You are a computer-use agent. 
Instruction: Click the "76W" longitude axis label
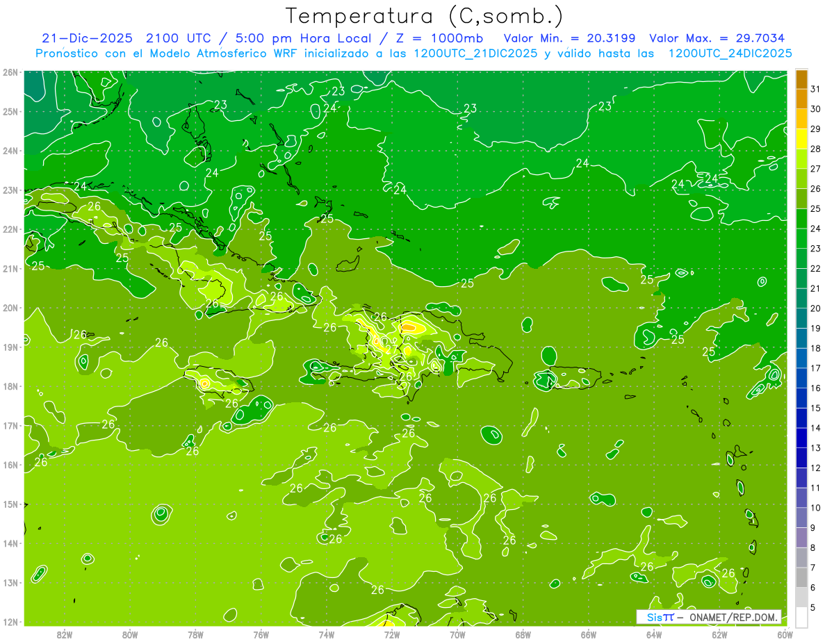pyautogui.click(x=261, y=634)
